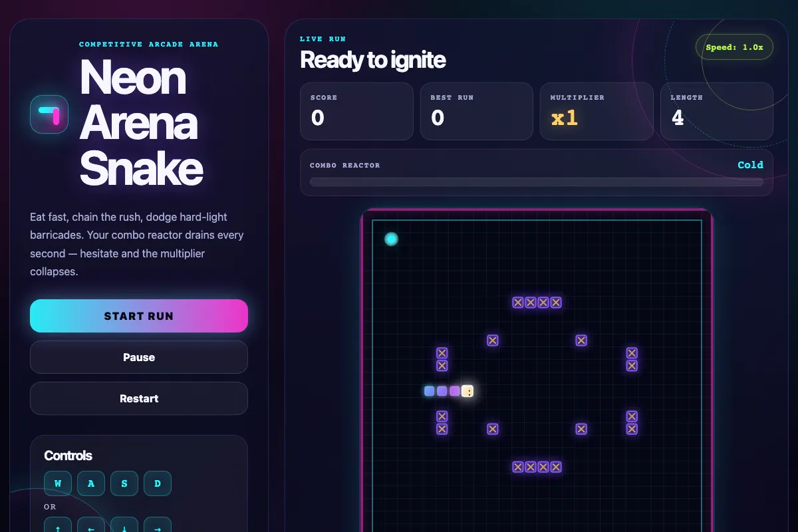Click the "COMPETITIVE ARCADE ARENA" tagline

tap(148, 45)
